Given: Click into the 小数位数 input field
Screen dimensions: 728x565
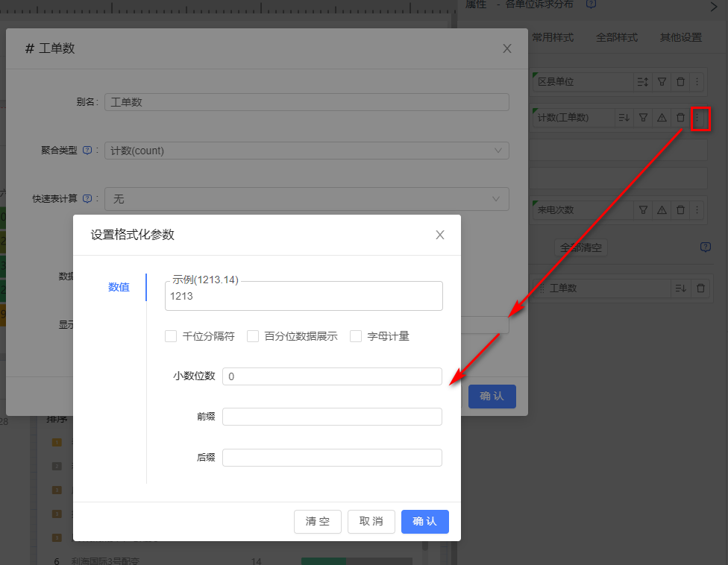Looking at the screenshot, I should tap(332, 376).
